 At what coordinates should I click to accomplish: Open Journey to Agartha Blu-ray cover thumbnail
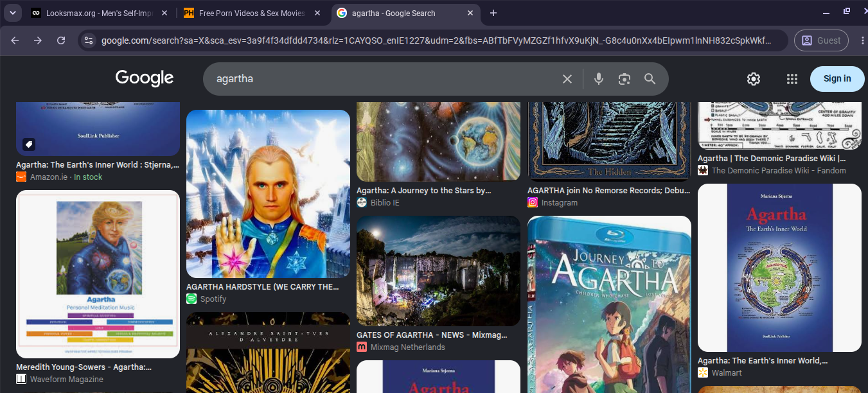tap(609, 304)
